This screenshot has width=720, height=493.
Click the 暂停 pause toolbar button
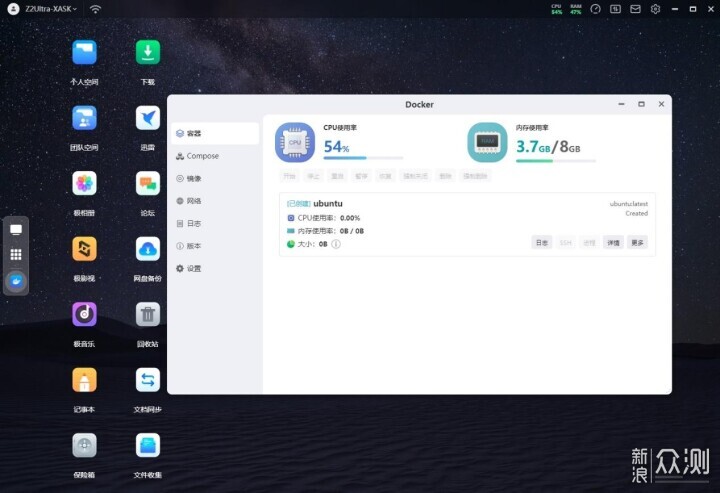[x=361, y=176]
